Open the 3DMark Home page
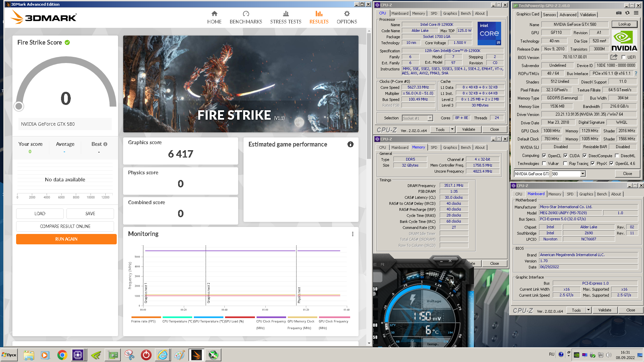This screenshot has width=644, height=362. 214,17
